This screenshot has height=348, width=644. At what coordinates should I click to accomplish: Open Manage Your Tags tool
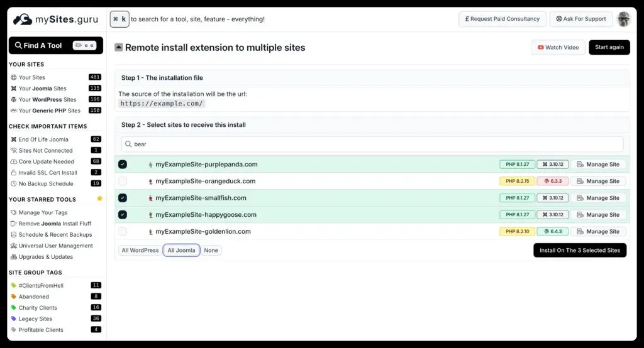pyautogui.click(x=39, y=212)
